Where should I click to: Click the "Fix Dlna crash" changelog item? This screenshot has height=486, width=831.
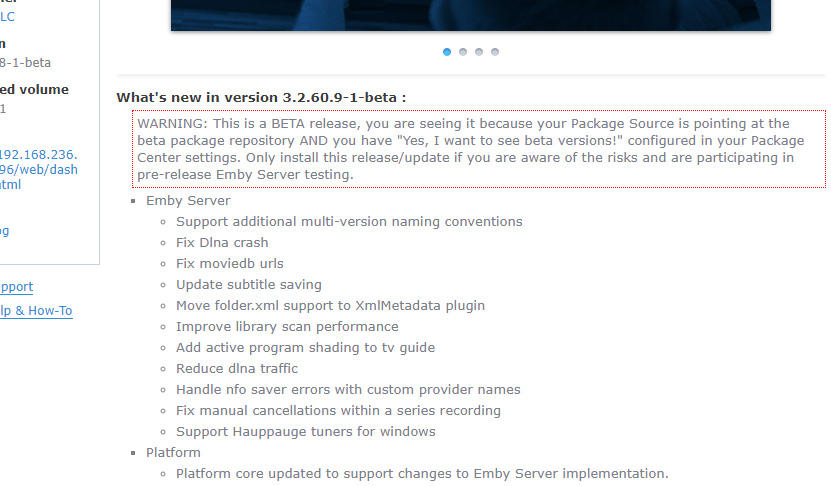(x=222, y=242)
